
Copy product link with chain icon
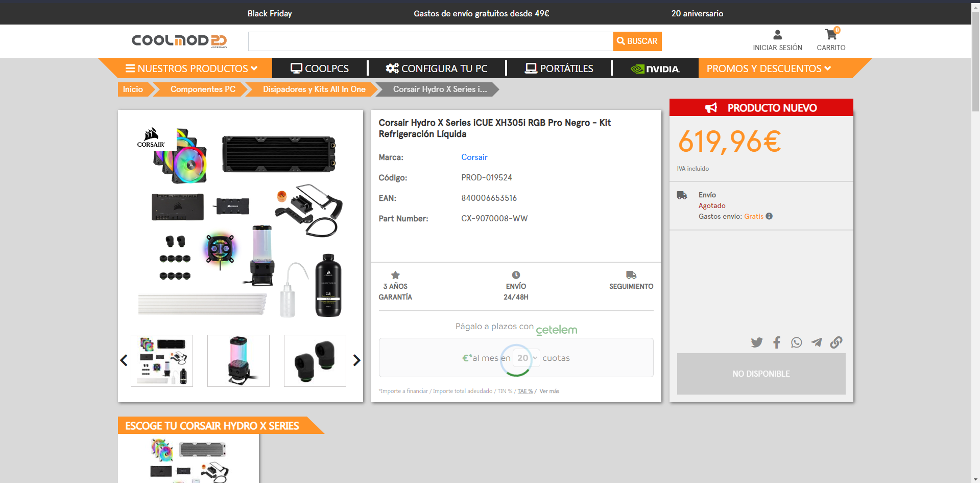(x=836, y=342)
